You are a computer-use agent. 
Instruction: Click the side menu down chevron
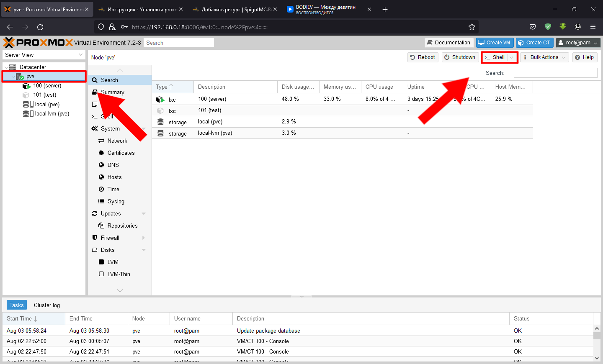tap(120, 290)
